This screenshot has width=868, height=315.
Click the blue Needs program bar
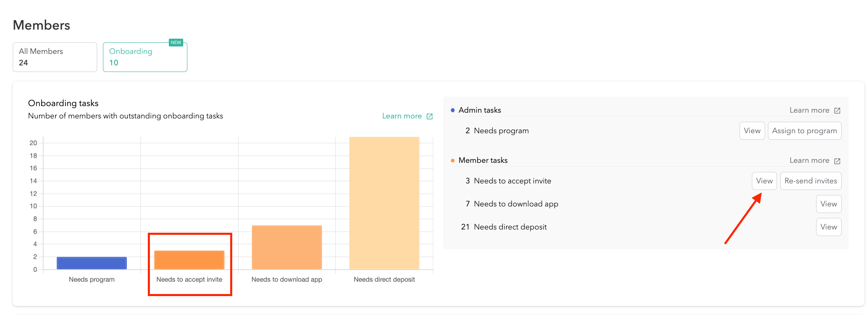(x=92, y=263)
